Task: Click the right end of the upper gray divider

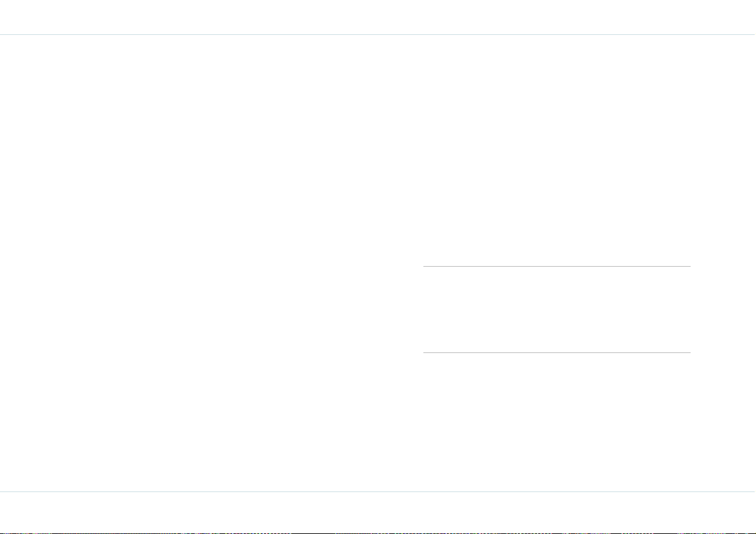Action: click(x=688, y=266)
